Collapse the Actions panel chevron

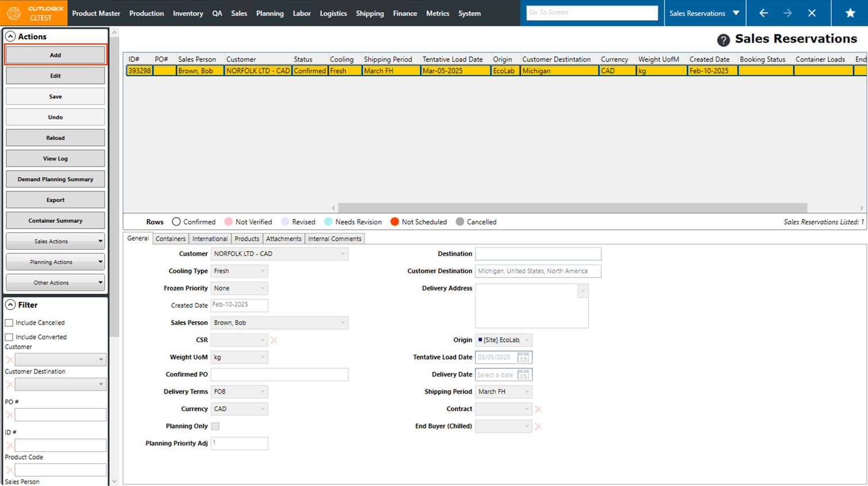pos(10,36)
